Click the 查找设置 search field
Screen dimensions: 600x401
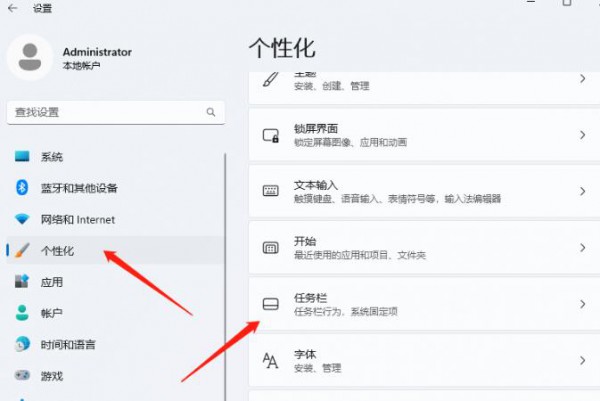click(x=105, y=113)
